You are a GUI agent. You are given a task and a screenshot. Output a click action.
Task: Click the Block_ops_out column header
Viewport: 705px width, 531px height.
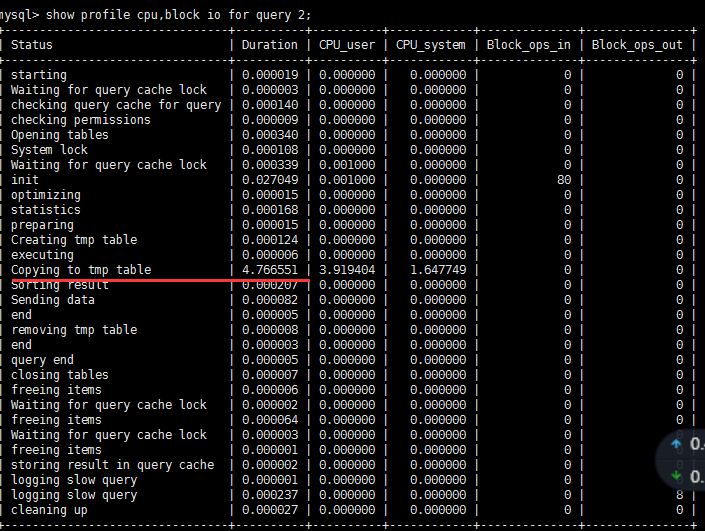coord(637,45)
